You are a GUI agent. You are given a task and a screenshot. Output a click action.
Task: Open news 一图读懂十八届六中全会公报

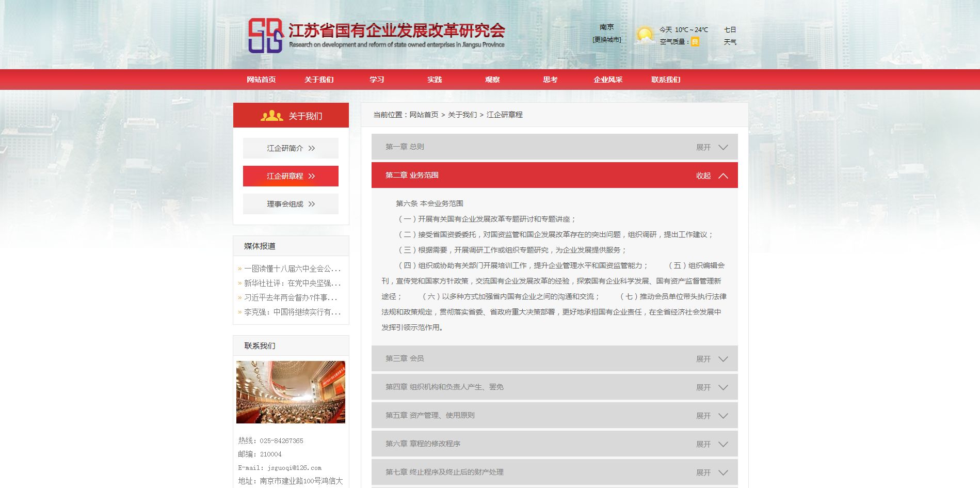(x=292, y=269)
